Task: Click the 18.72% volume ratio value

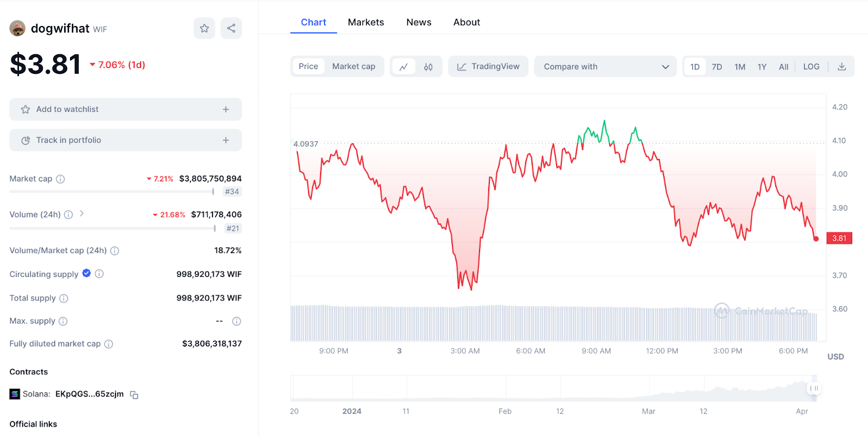Action: tap(228, 250)
